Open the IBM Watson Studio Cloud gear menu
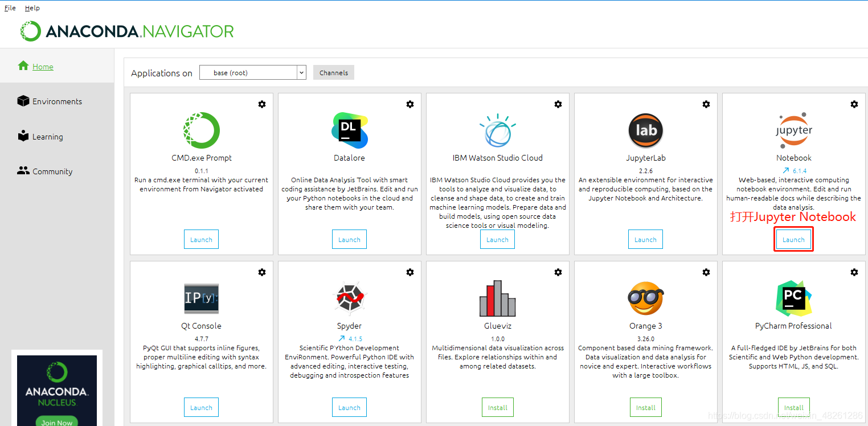Screen dimensions: 868x426 558,104
